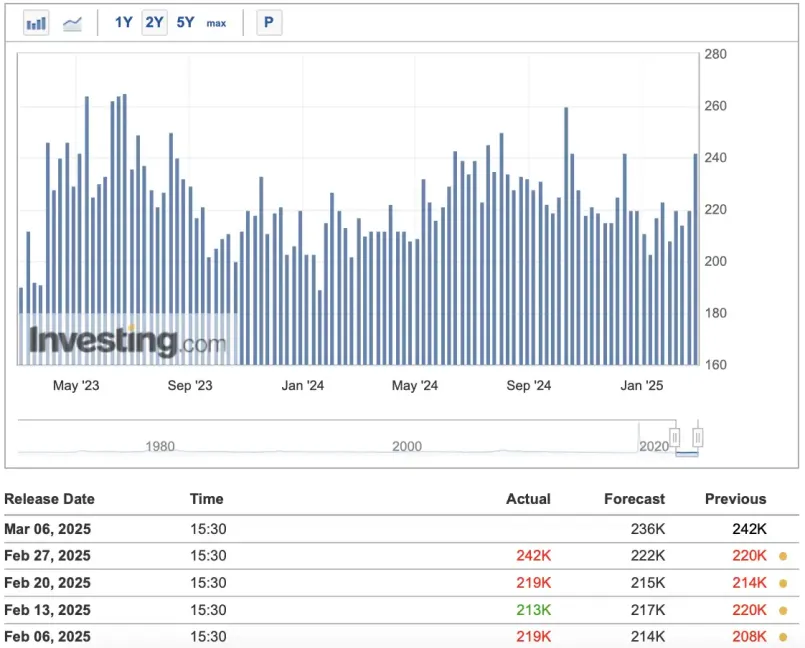Click the Investing.com watermark logo
The width and height of the screenshot is (805, 648).
[x=127, y=341]
